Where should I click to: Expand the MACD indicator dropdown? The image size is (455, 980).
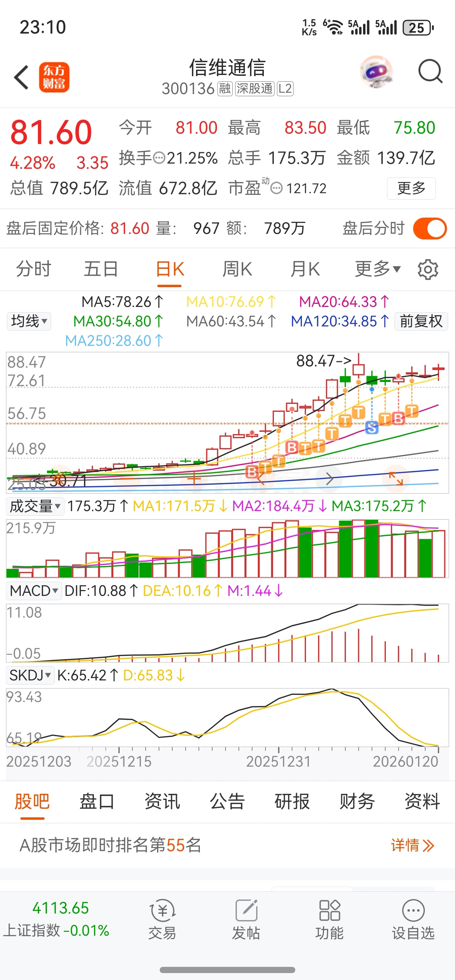click(x=34, y=591)
